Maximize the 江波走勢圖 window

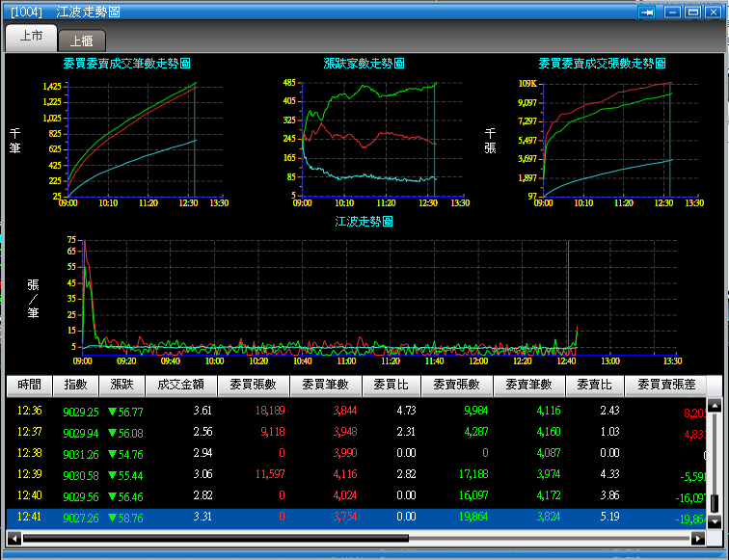[692, 13]
